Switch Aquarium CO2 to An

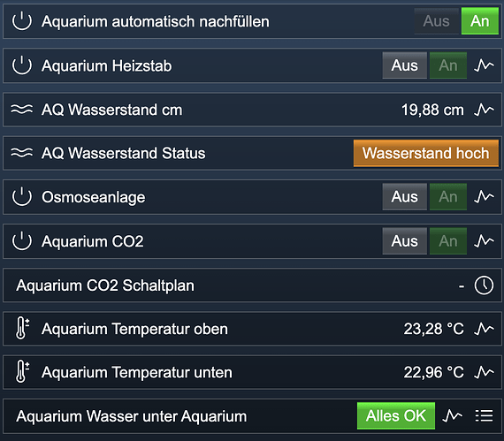[448, 241]
